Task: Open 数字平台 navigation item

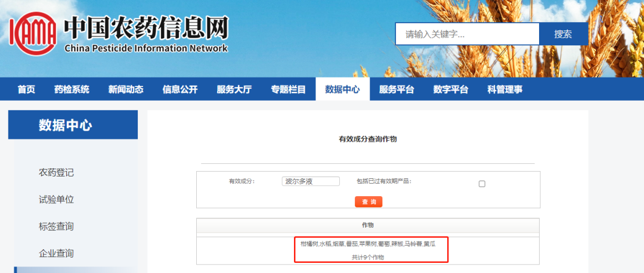Action: [451, 89]
